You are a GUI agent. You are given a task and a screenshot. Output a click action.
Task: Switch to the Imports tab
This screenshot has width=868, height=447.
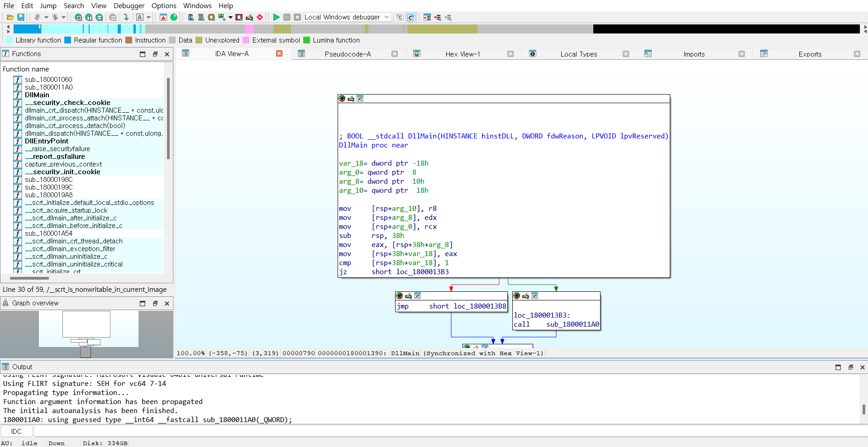pos(694,54)
